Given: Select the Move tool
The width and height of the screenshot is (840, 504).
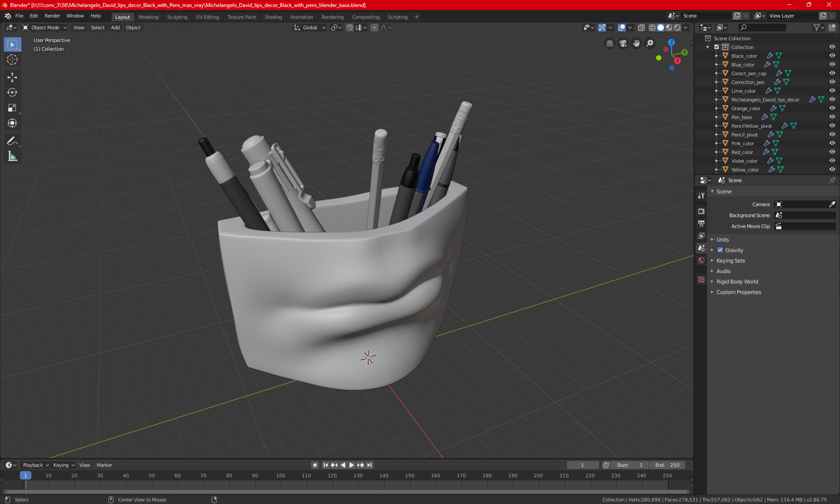Looking at the screenshot, I should click(x=12, y=77).
